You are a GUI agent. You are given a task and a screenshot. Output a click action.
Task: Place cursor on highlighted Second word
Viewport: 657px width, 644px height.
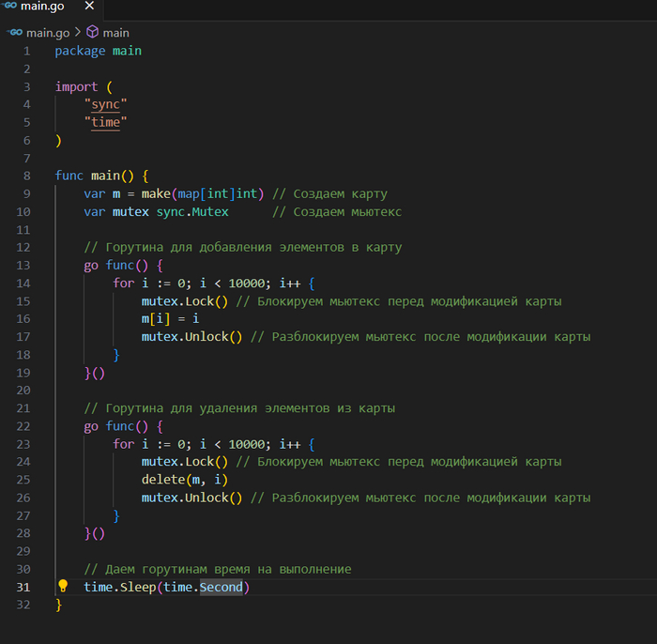click(x=221, y=587)
